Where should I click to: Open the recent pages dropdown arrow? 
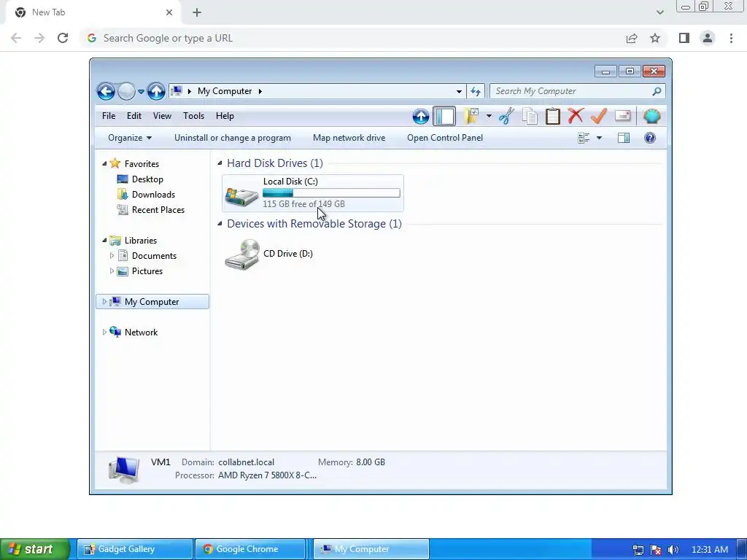[141, 91]
